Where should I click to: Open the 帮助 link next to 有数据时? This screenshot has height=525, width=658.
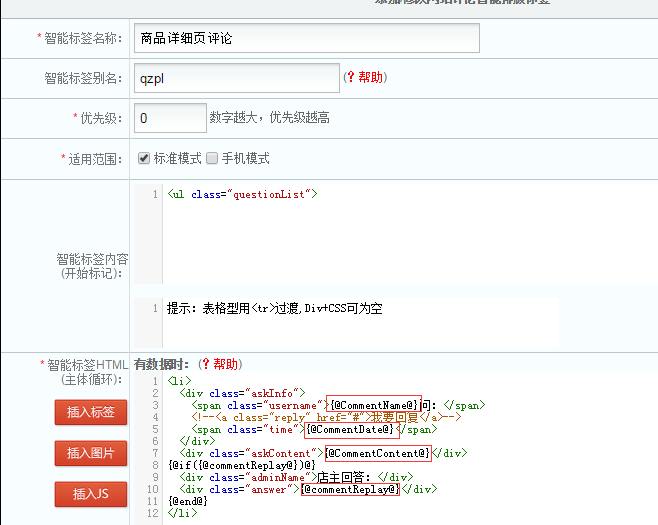tap(226, 364)
